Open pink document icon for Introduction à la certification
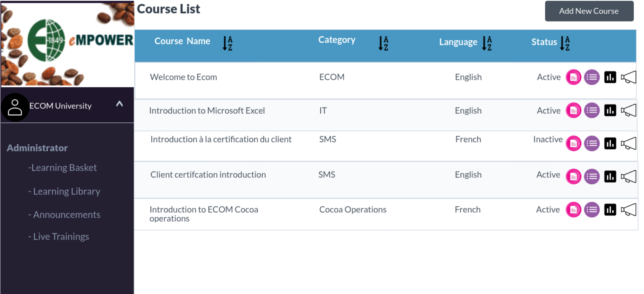The image size is (644, 294). tap(573, 144)
